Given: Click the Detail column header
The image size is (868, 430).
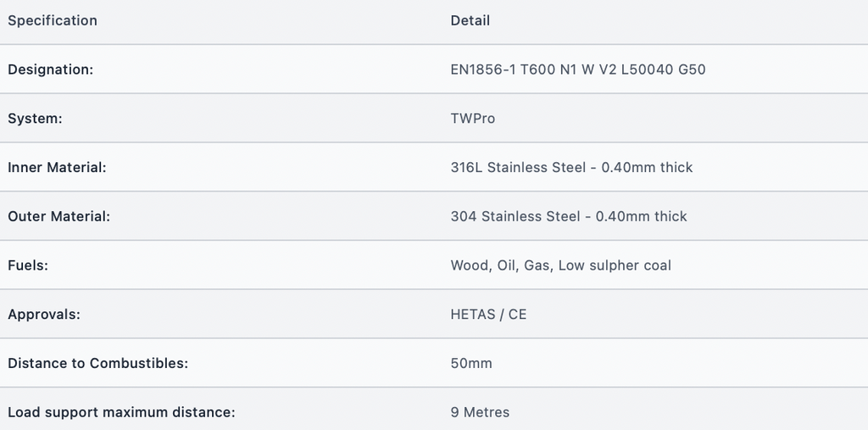Looking at the screenshot, I should tap(470, 20).
